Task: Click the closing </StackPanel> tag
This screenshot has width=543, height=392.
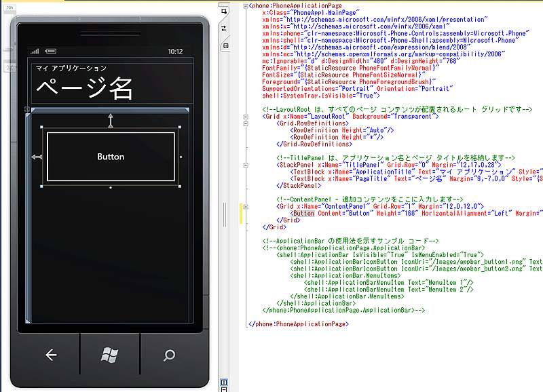Action: tap(299, 186)
